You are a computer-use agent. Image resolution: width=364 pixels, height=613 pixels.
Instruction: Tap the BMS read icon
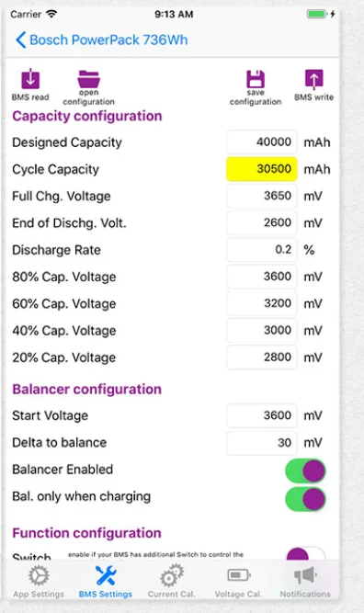coord(30,79)
